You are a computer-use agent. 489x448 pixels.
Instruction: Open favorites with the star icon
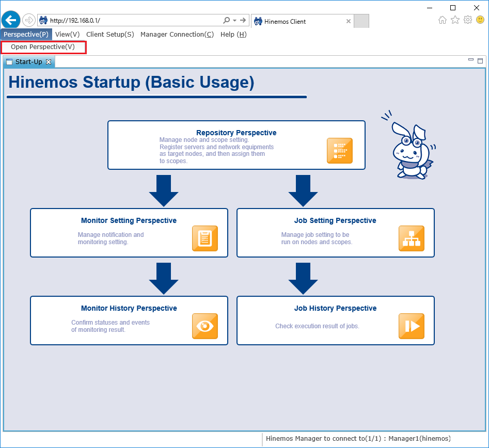(x=455, y=20)
